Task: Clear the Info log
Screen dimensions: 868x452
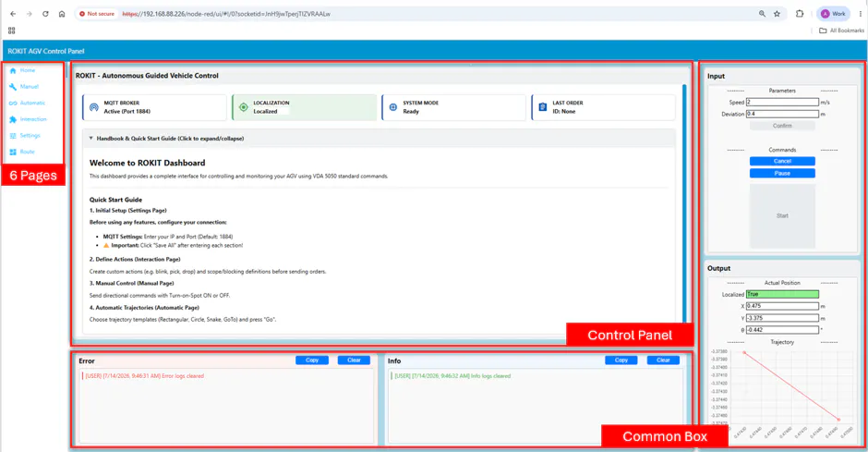Action: tap(663, 360)
